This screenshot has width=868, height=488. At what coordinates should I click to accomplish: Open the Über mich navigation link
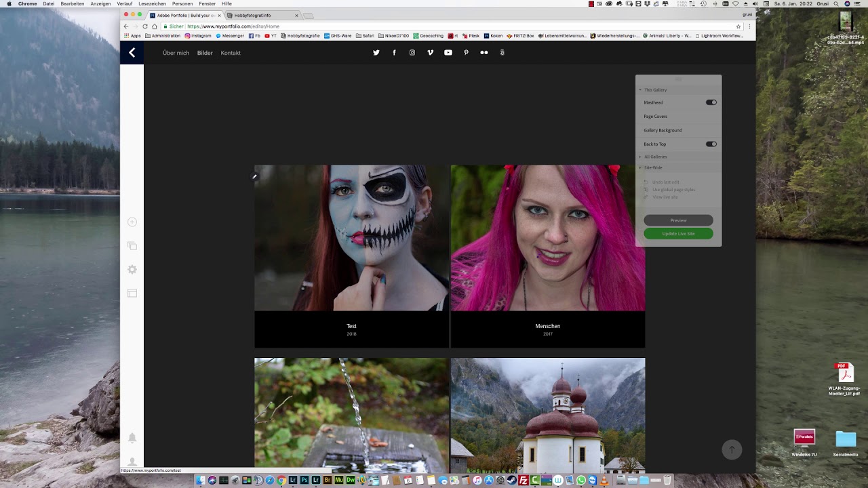click(176, 53)
